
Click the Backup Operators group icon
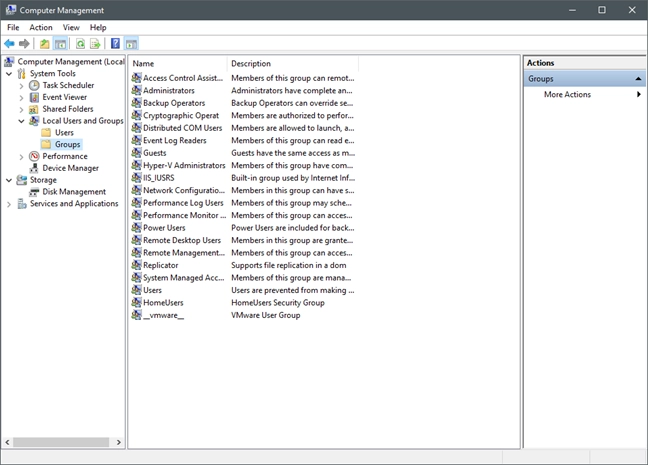(x=136, y=103)
